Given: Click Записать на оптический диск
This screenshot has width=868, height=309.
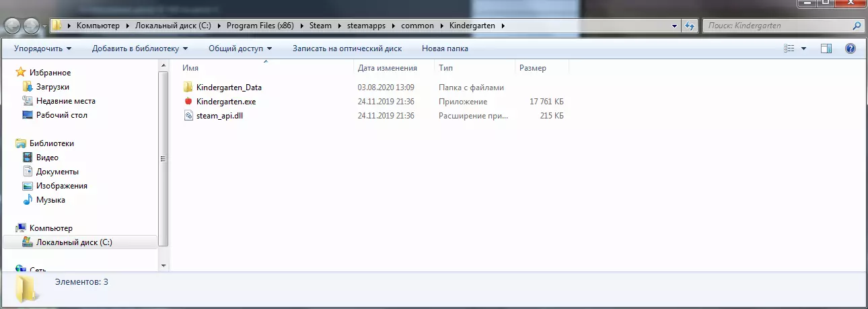Looking at the screenshot, I should coord(347,48).
